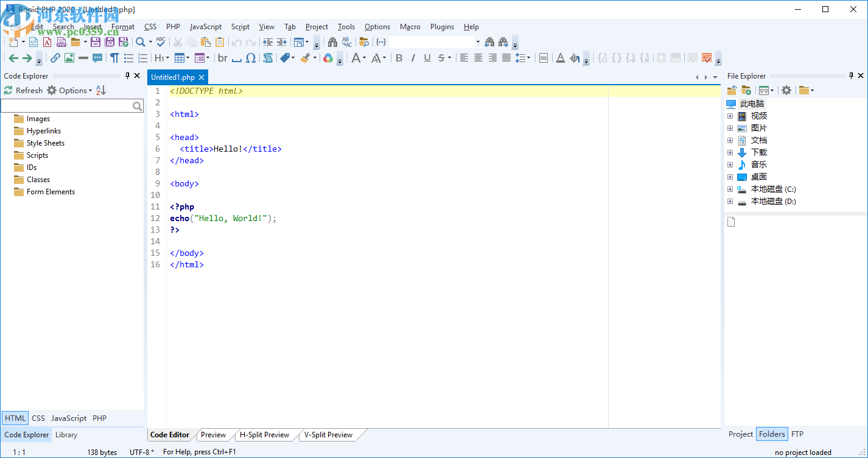Toggle italic formatting button
This screenshot has height=458, width=868.
413,58
